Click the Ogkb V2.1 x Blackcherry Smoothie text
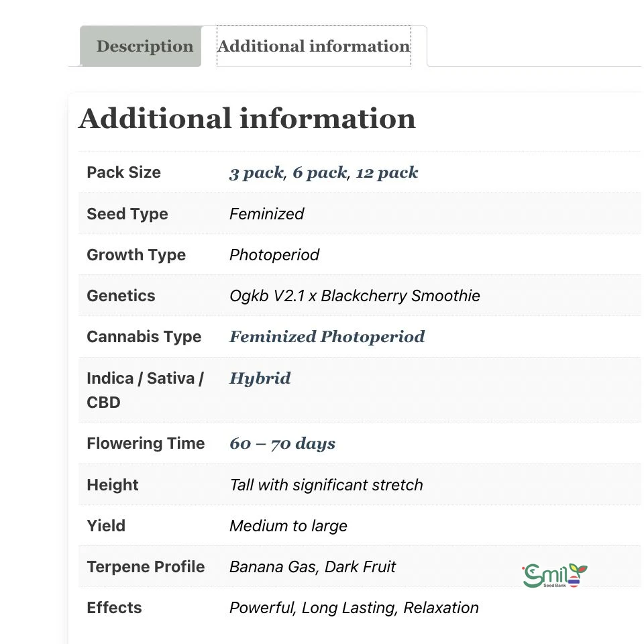The height and width of the screenshot is (644, 644). click(354, 296)
